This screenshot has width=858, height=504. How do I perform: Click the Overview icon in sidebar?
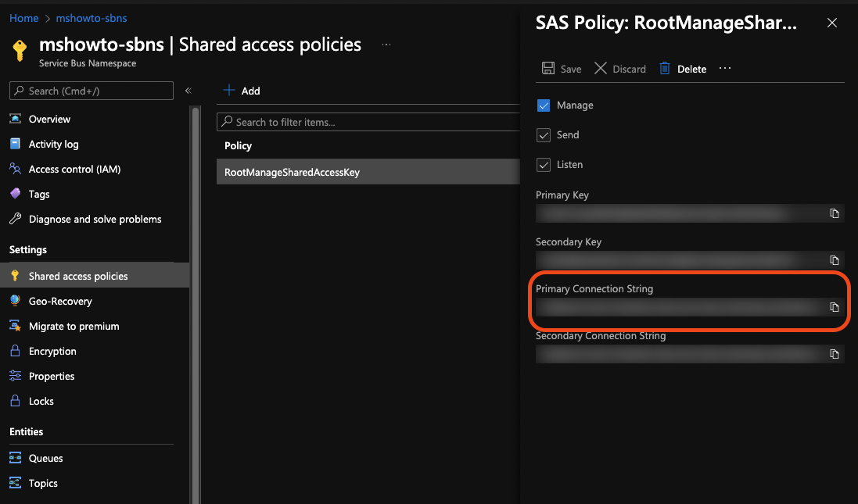click(x=16, y=119)
